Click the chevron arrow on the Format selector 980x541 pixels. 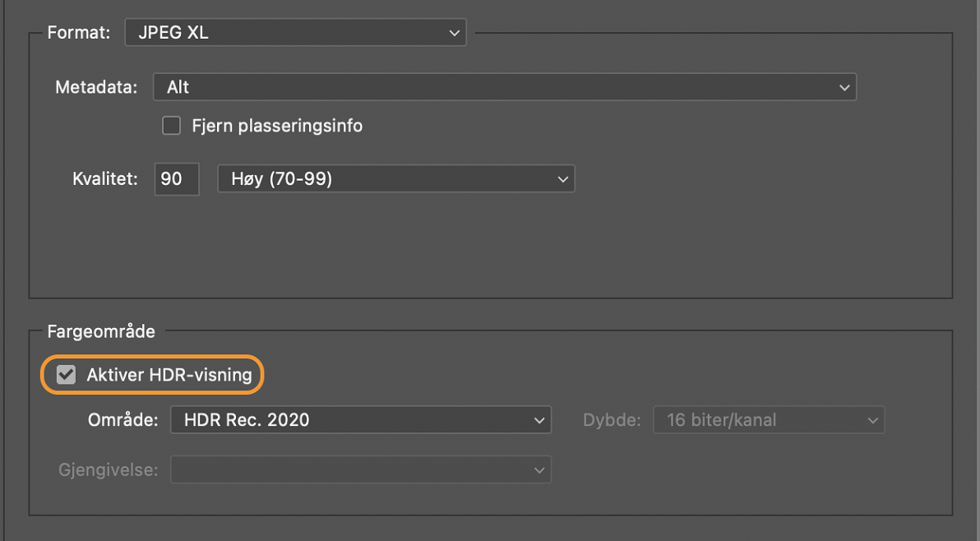(454, 32)
